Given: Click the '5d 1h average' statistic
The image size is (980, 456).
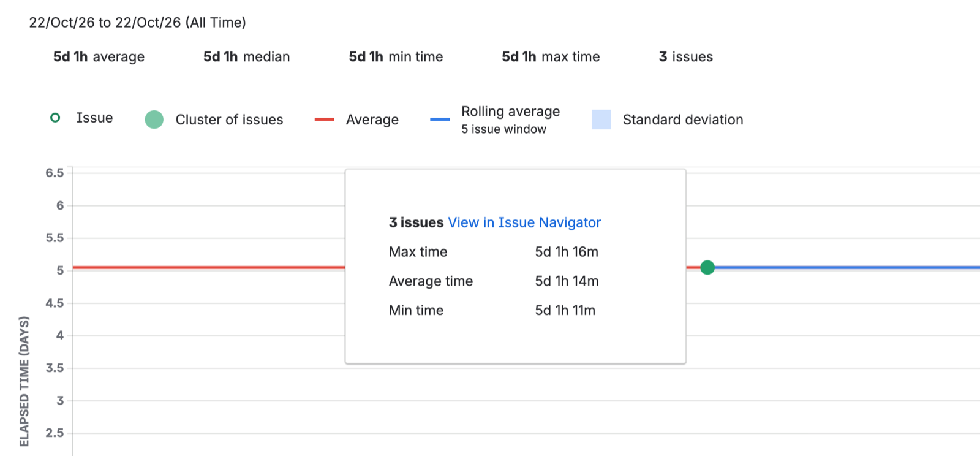Looking at the screenshot, I should [x=99, y=57].
